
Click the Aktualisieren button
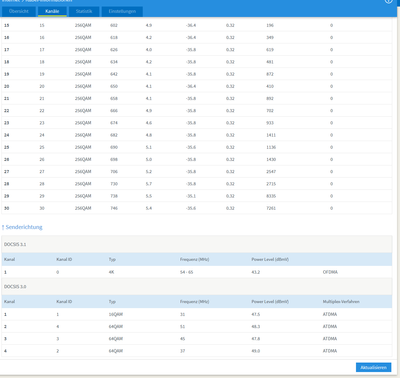(x=373, y=367)
